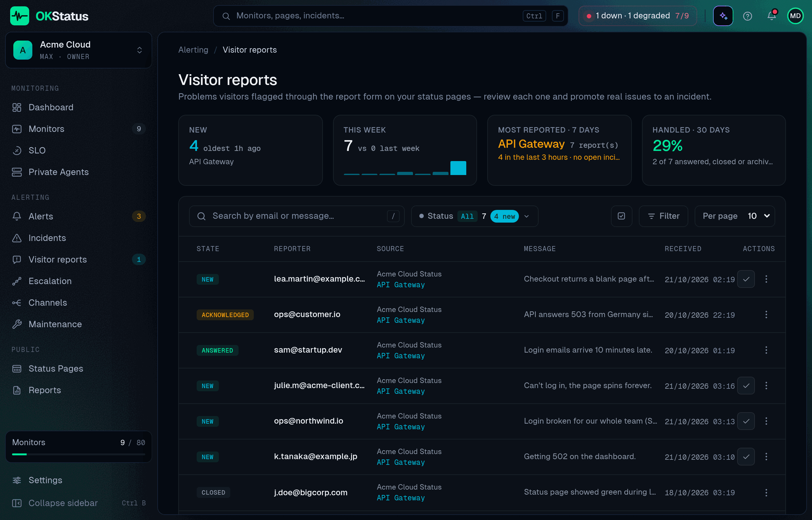Click Collapse sidebar
The height and width of the screenshot is (520, 812).
(x=79, y=503)
